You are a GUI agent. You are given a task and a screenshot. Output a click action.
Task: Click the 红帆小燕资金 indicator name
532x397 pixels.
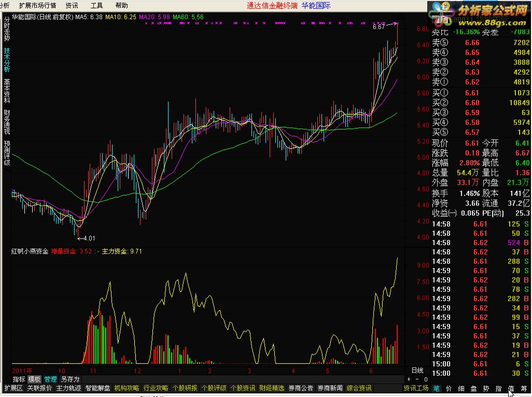tap(30, 251)
